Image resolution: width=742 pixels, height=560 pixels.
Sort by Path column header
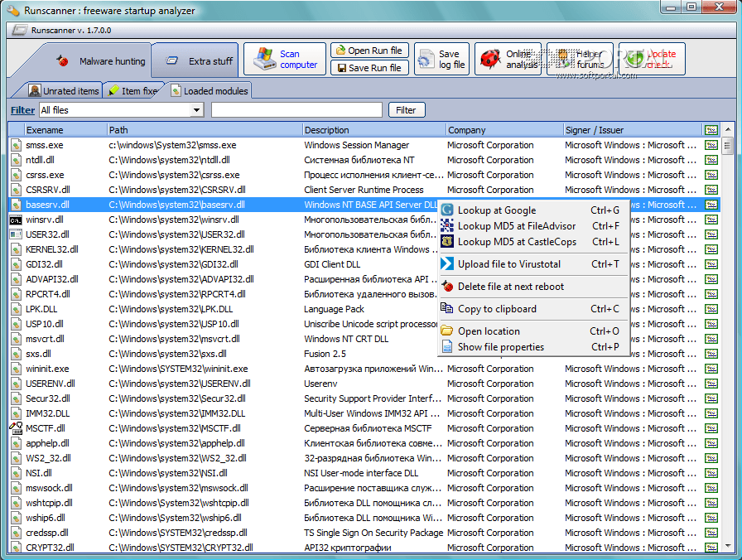pyautogui.click(x=205, y=130)
